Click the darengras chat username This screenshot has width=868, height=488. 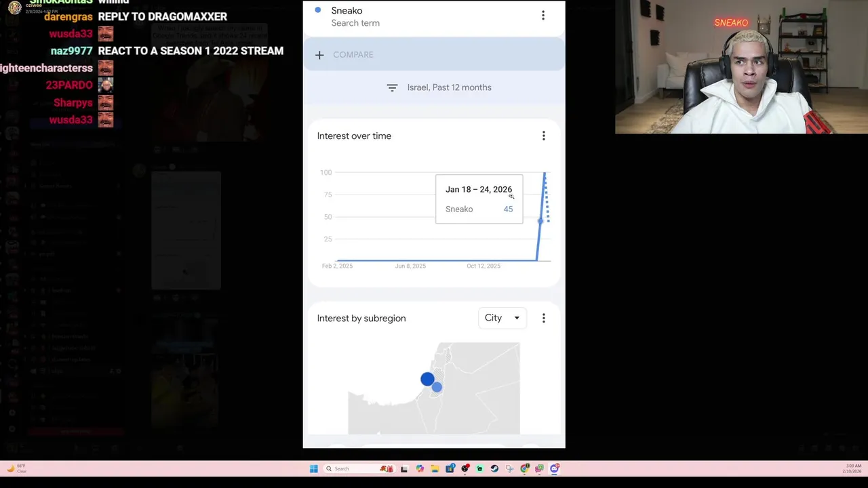[x=68, y=16]
